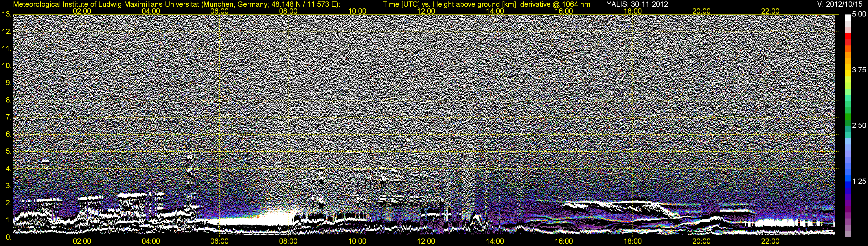This screenshot has height=246, width=868.
Task: Click the 14:00 label on the bottom time axis
Action: 495,242
